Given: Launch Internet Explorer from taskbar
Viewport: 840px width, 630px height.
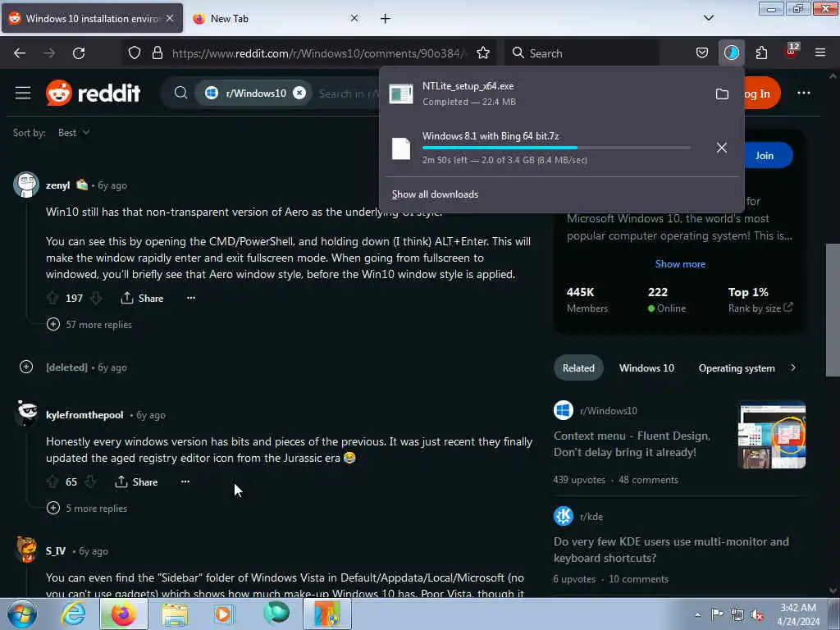Looking at the screenshot, I should 73,614.
